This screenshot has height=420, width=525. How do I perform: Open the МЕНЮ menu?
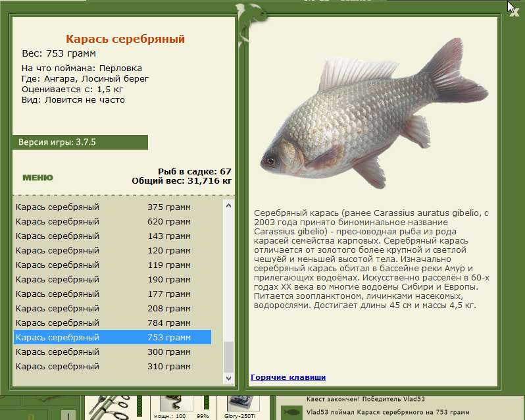pos(38,178)
